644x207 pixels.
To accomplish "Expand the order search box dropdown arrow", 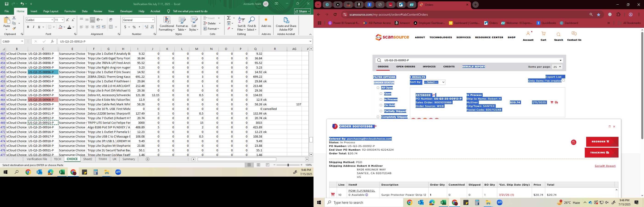I will coord(560,60).
